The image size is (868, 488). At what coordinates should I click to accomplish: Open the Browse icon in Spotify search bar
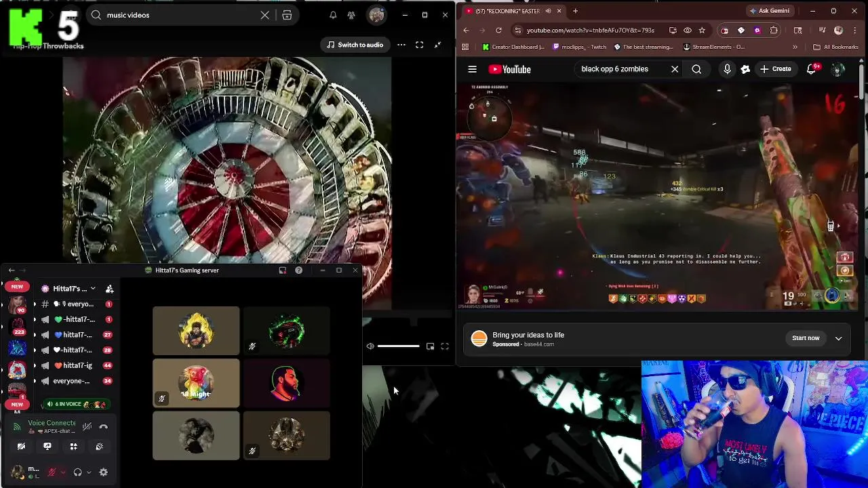click(x=287, y=15)
